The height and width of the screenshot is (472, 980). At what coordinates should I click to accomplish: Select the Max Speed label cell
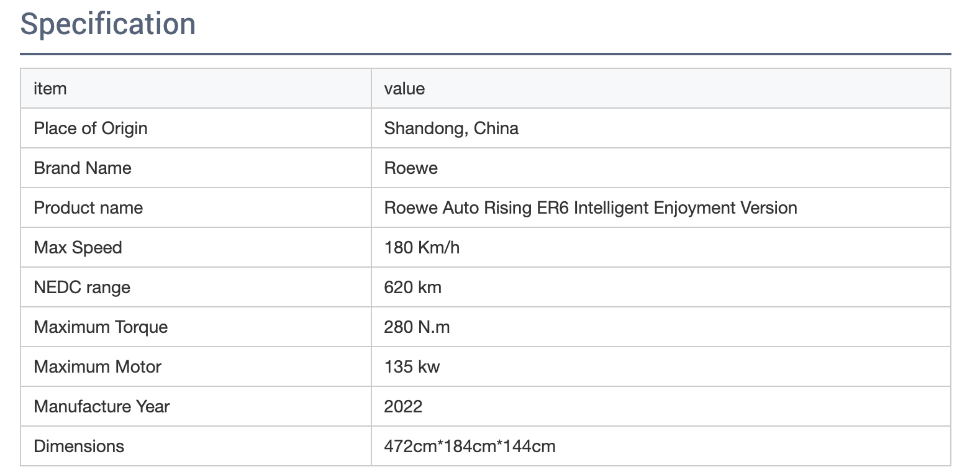pos(78,248)
